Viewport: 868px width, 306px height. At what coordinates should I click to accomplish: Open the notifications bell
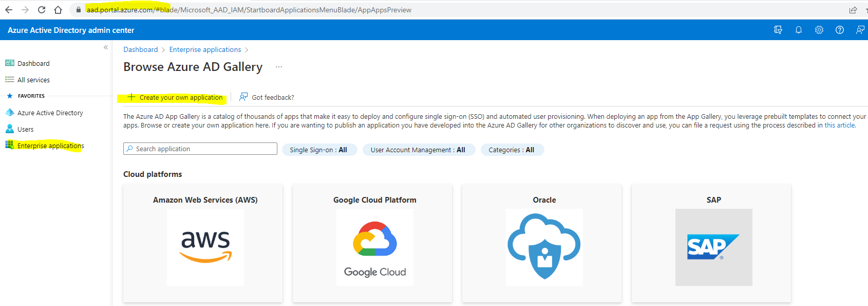[x=799, y=30]
